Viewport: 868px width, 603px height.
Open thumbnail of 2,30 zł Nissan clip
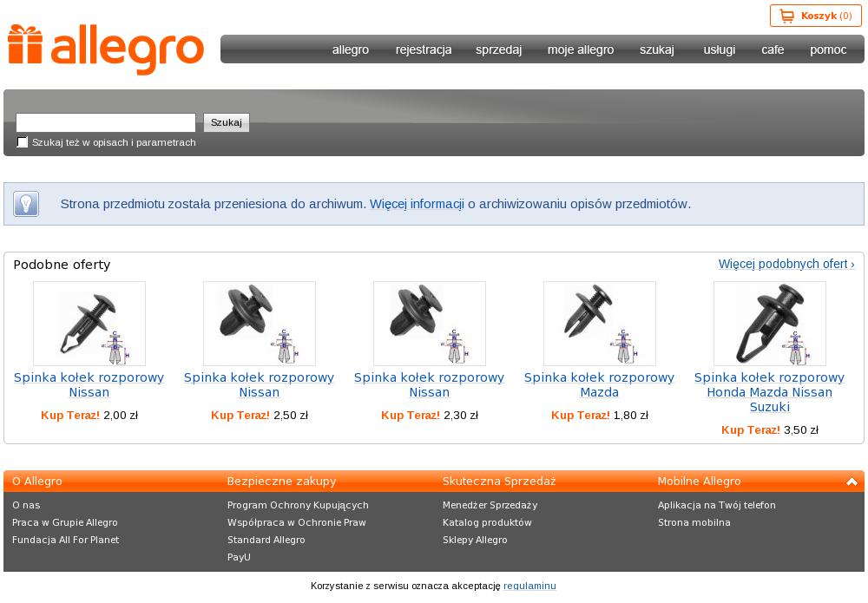430,324
